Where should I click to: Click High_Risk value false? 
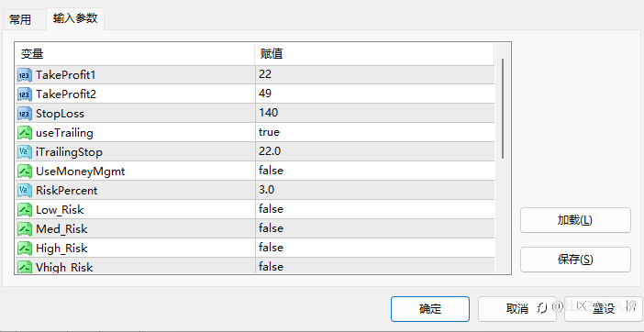point(271,248)
